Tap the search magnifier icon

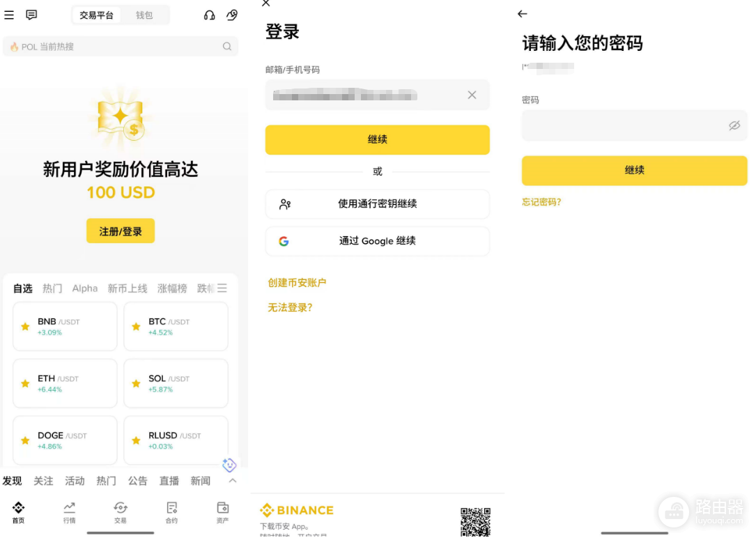tap(227, 46)
